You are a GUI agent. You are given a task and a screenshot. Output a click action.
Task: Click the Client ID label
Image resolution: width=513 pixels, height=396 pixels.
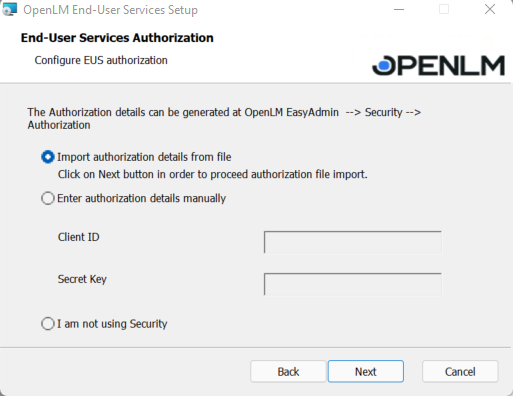point(79,237)
